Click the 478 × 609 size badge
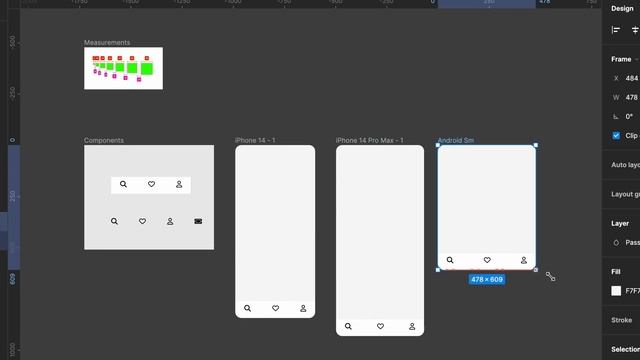This screenshot has height=360, width=640. click(487, 280)
